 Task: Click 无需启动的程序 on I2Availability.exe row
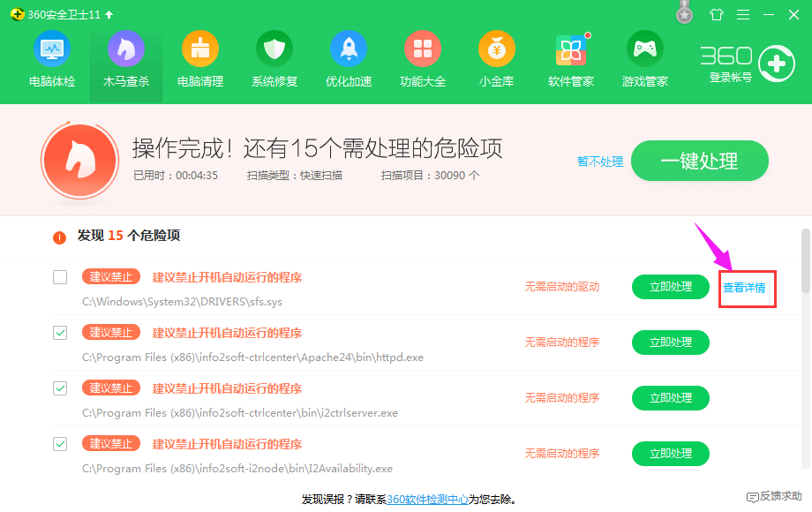pos(562,454)
